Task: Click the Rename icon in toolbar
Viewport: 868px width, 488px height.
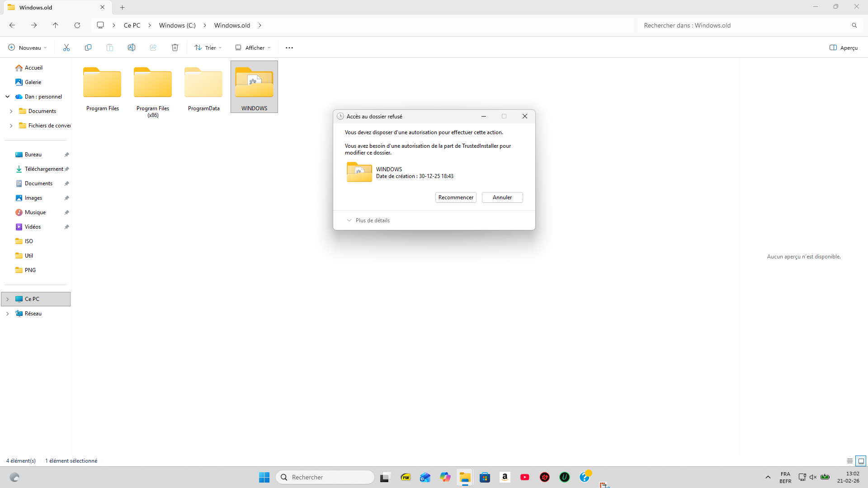Action: (x=132, y=47)
